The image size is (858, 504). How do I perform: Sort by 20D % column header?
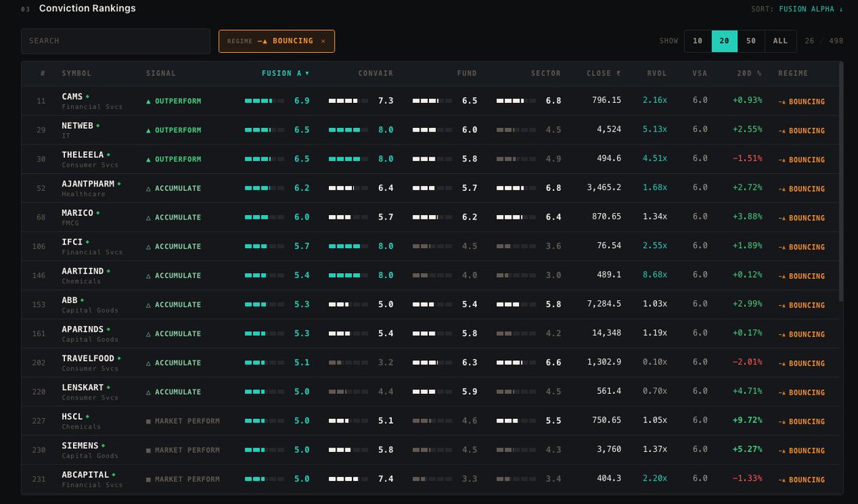[750, 73]
